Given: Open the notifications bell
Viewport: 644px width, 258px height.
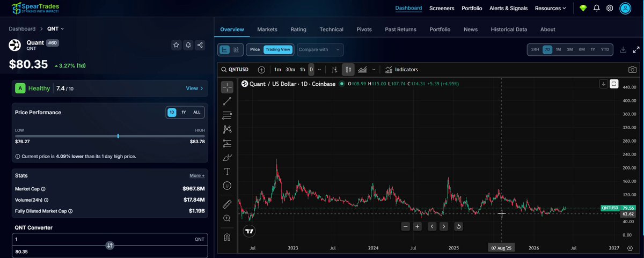Looking at the screenshot, I should click(597, 8).
